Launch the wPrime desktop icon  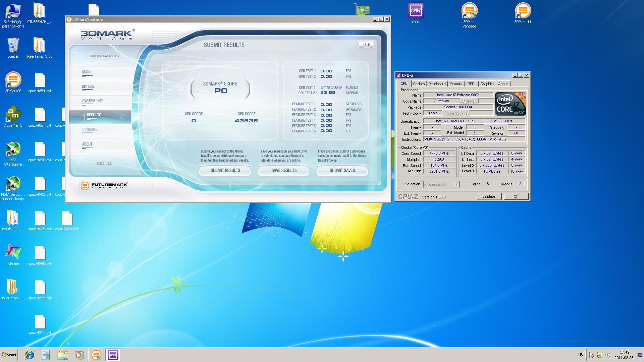13,255
